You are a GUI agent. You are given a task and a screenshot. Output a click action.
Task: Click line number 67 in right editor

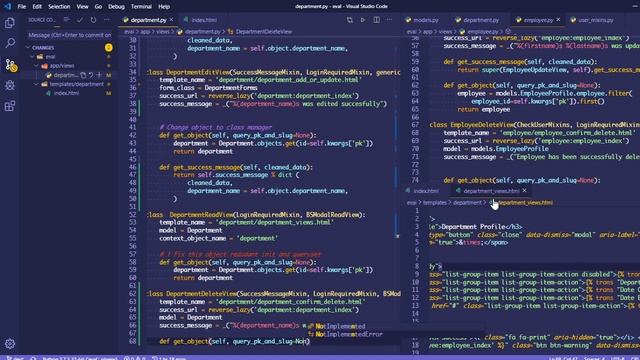click(415, 125)
